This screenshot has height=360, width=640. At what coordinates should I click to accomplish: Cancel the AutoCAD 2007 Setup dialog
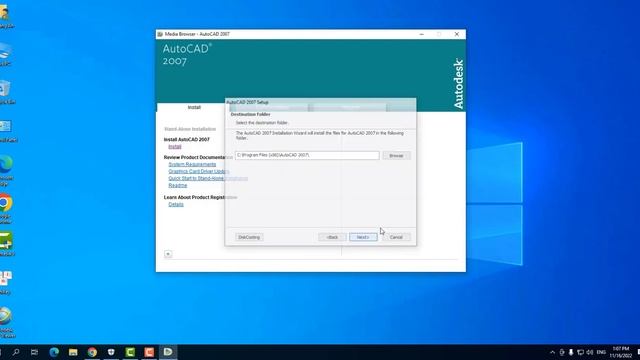click(x=396, y=237)
